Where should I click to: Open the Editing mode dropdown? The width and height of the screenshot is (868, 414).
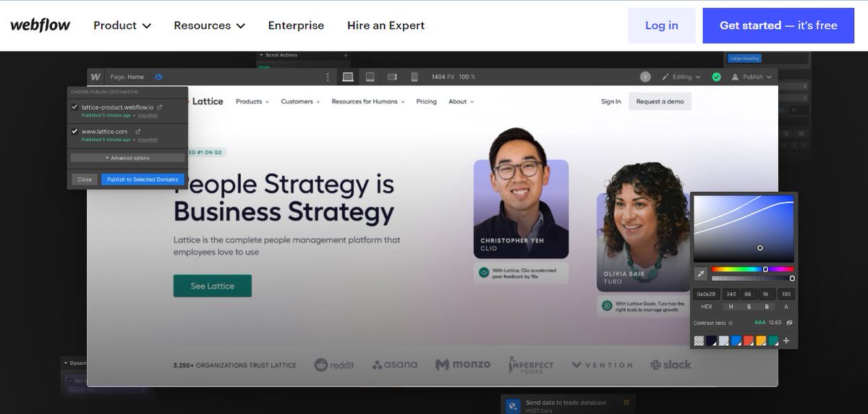tap(682, 77)
